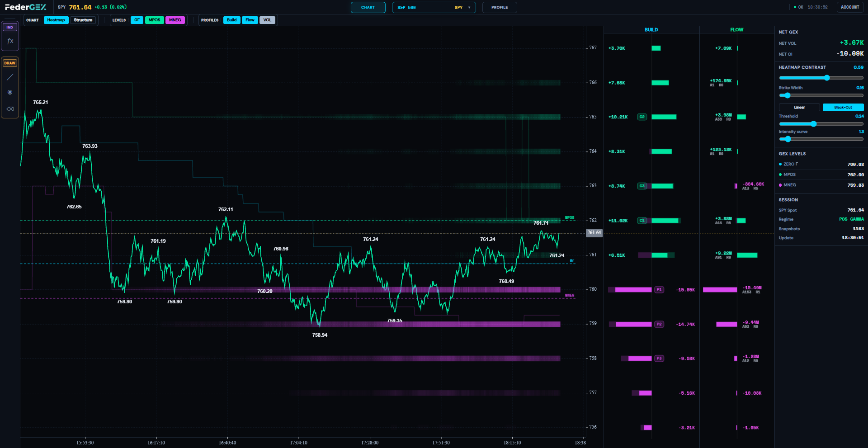This screenshot has height=448, width=868.
Task: Click the NET VOL +3.67K value
Action: [852, 42]
